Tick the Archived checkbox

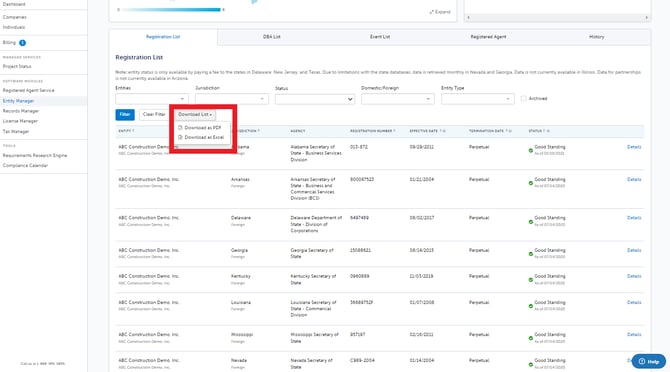[523, 99]
